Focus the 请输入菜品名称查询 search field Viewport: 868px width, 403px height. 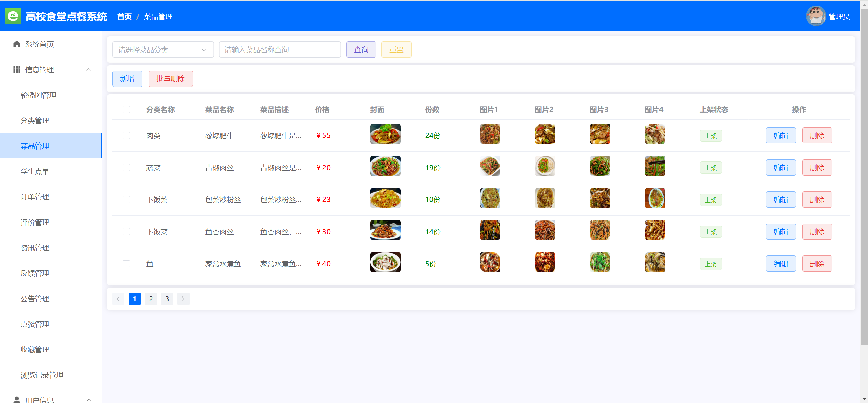(280, 50)
